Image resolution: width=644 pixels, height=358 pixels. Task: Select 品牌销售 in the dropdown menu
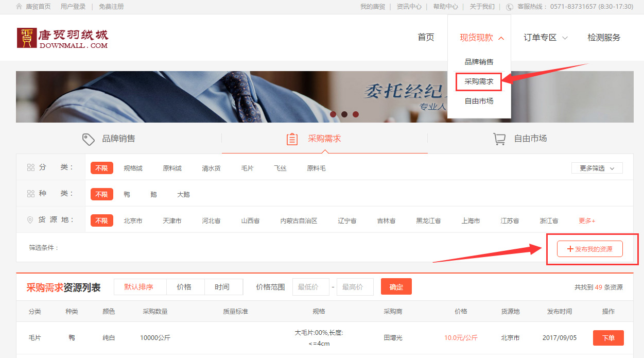[479, 62]
